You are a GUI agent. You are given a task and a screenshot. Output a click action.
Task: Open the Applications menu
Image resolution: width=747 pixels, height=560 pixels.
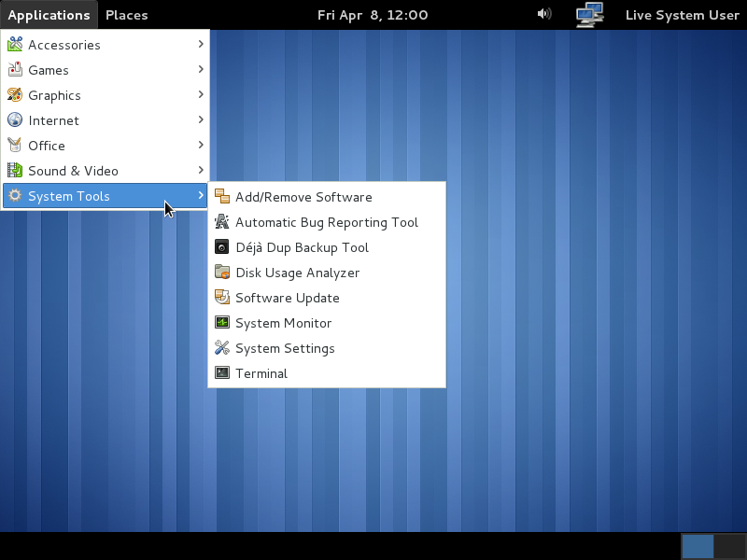(49, 14)
